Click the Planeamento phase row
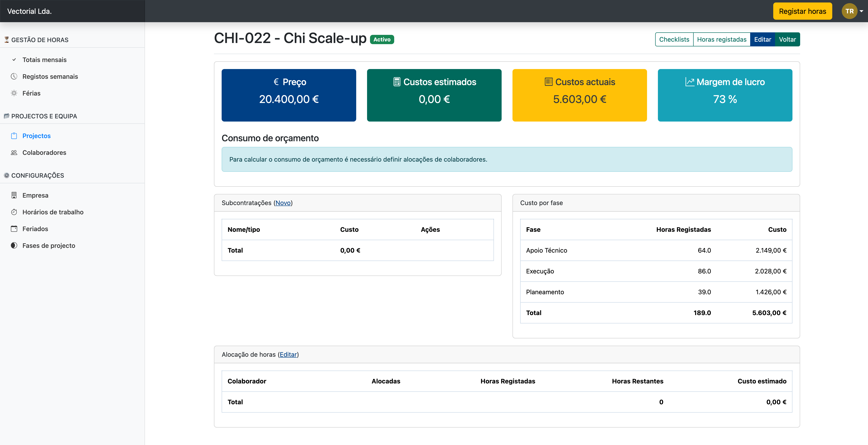This screenshot has width=868, height=445. (x=656, y=292)
